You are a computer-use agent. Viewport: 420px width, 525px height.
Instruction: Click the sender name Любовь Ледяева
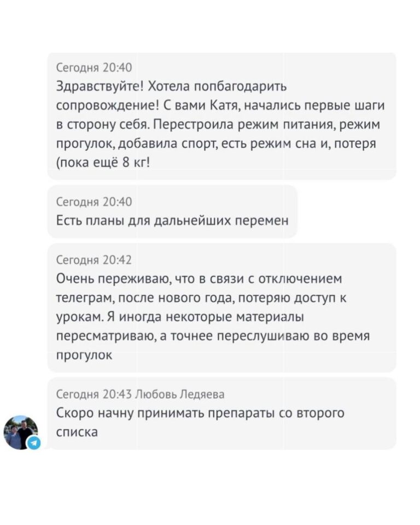pos(179,394)
